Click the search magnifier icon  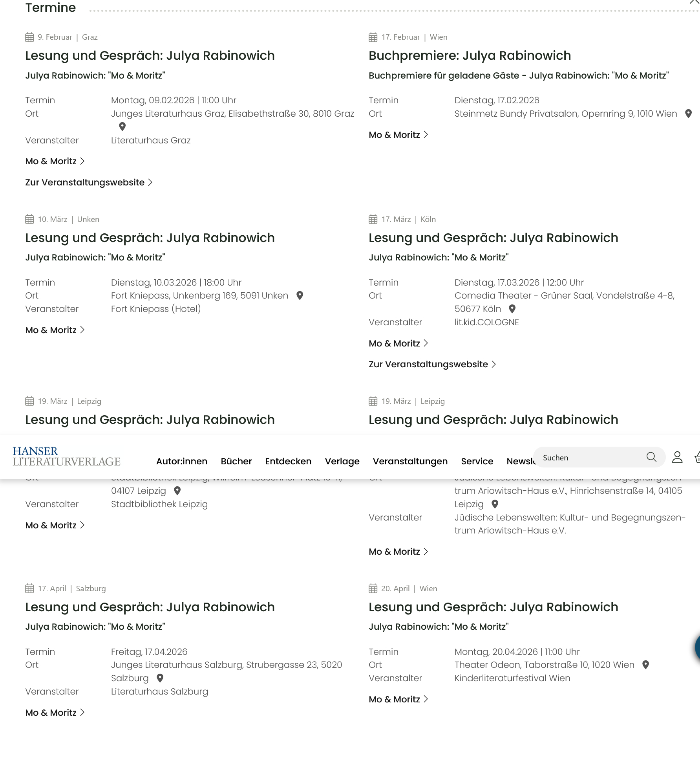(651, 457)
